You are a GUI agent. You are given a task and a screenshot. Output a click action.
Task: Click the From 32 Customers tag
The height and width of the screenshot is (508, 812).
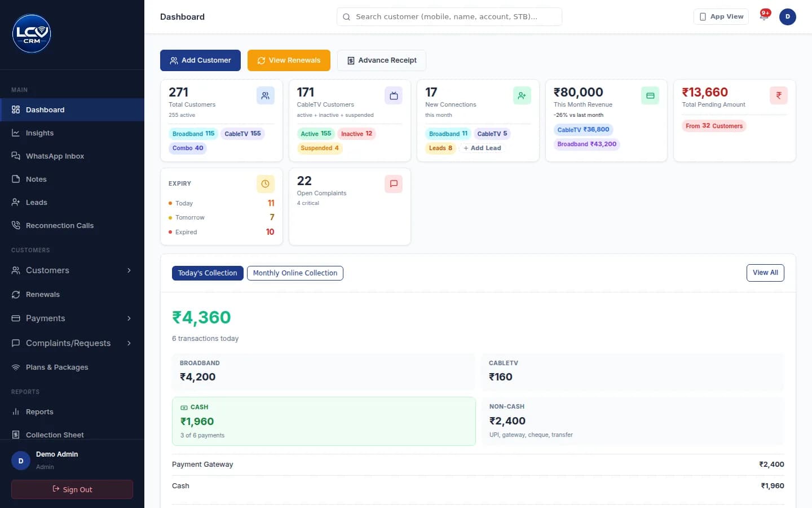[714, 126]
